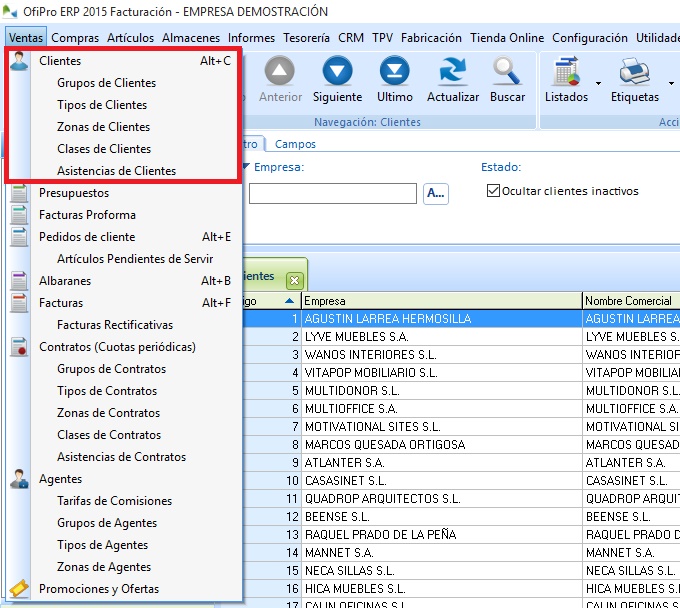
Task: Close the clientes tab with X icon
Action: [x=294, y=280]
